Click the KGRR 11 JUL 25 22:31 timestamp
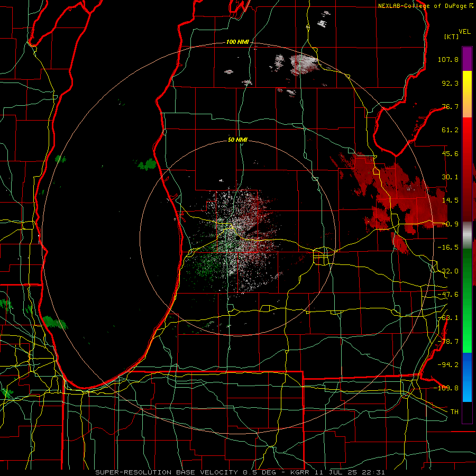476x476 pixels. coord(337,472)
